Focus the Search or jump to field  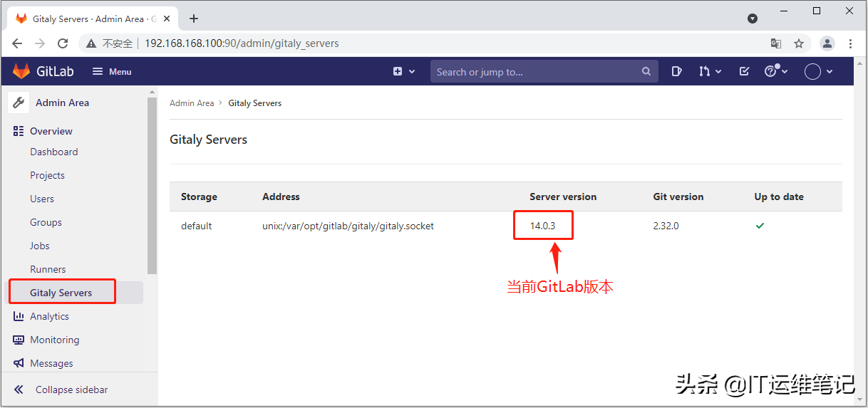click(544, 71)
